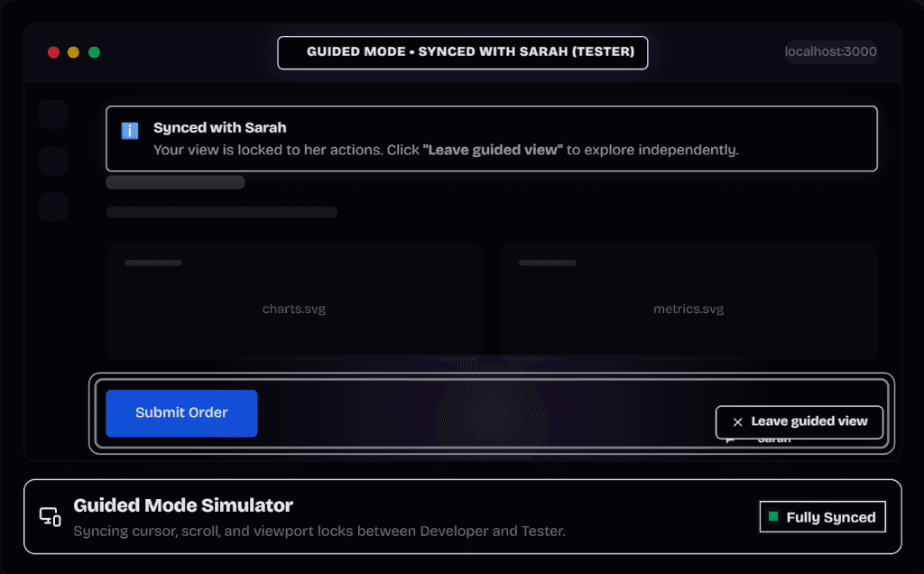The width and height of the screenshot is (924, 574).
Task: Click the yellow minimize window dot
Action: 74,52
